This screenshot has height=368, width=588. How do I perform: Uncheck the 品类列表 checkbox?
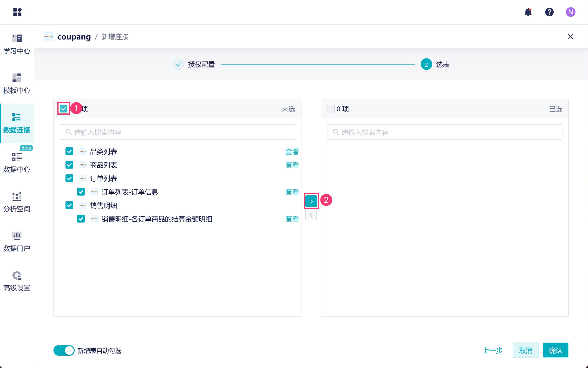[69, 151]
